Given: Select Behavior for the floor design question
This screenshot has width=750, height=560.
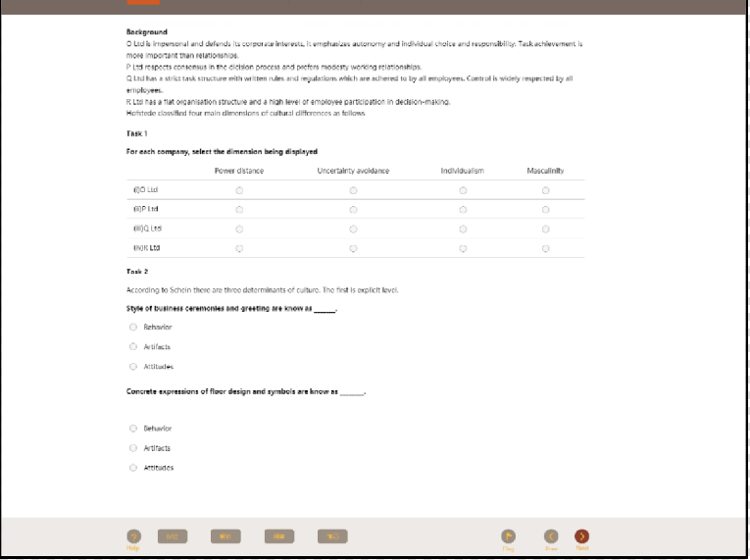Looking at the screenshot, I should (133, 429).
